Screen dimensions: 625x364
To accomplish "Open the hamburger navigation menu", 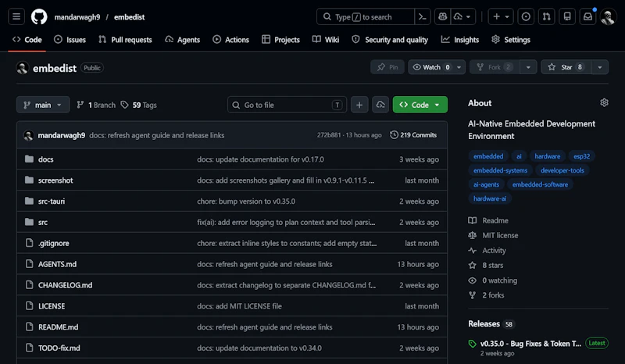I will point(16,16).
